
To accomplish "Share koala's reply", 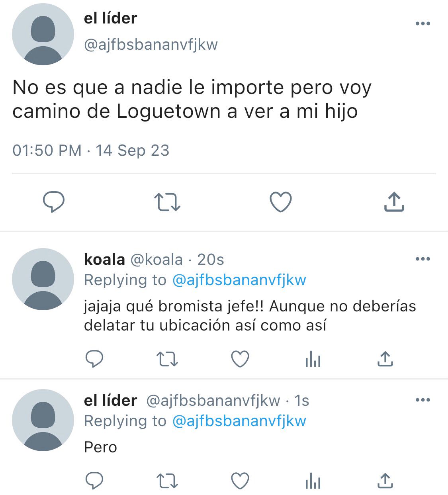I will coord(385,359).
